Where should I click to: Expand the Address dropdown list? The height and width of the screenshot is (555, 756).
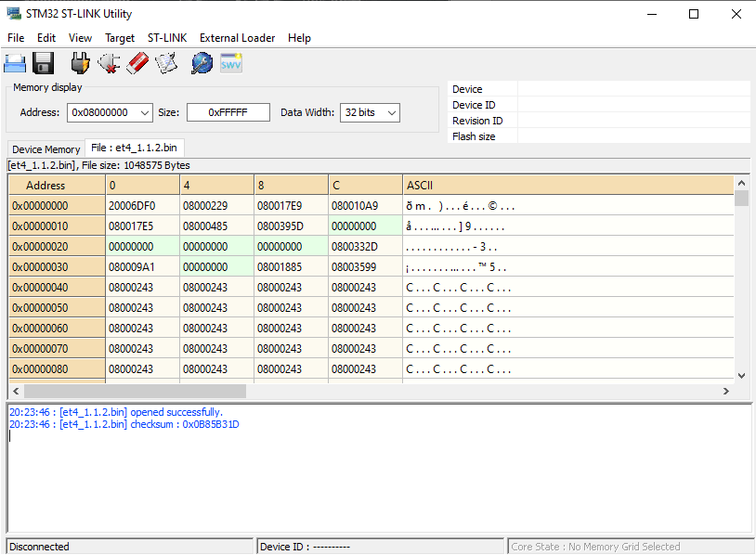pos(145,112)
